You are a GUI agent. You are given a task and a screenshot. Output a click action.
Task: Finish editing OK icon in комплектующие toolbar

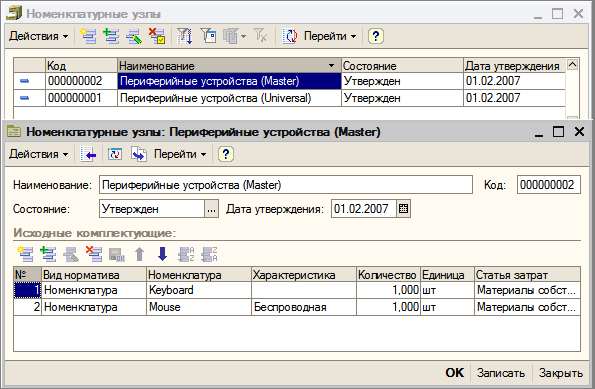click(x=117, y=254)
